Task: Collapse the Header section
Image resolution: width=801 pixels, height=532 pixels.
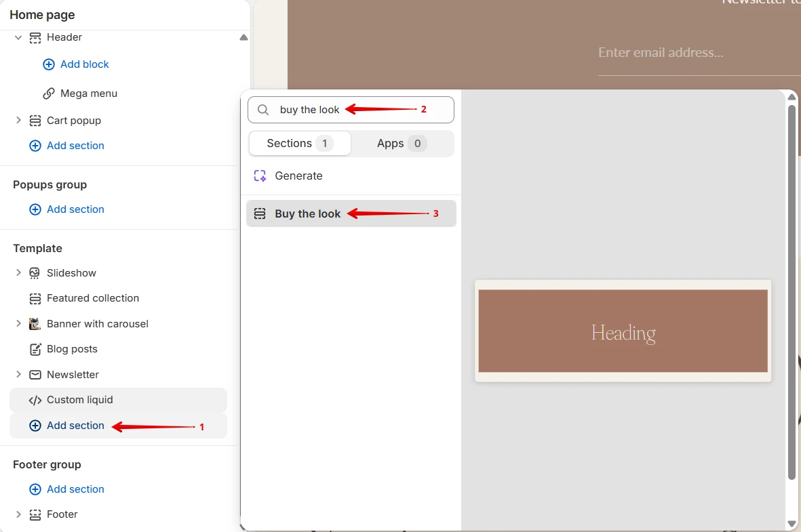Action: pyautogui.click(x=18, y=37)
